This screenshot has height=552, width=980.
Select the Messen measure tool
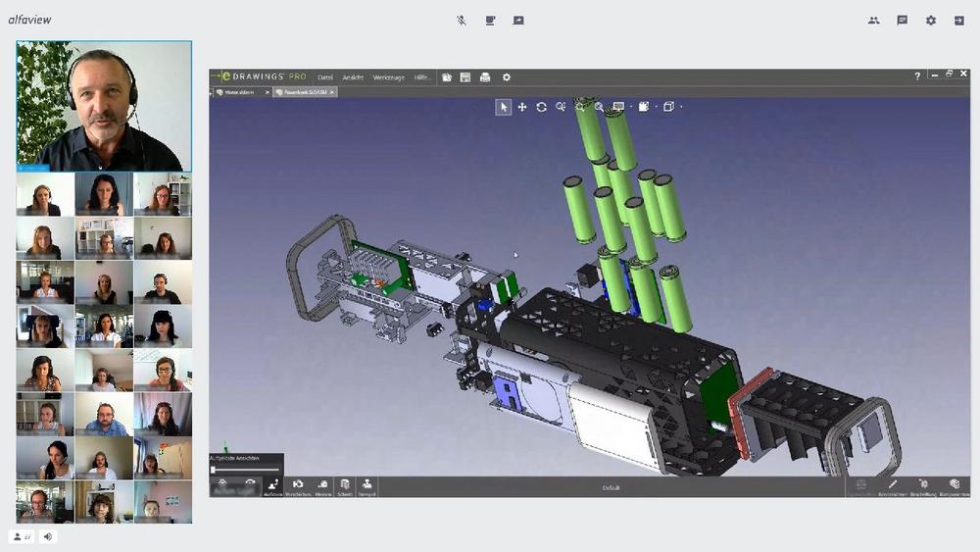click(x=322, y=486)
